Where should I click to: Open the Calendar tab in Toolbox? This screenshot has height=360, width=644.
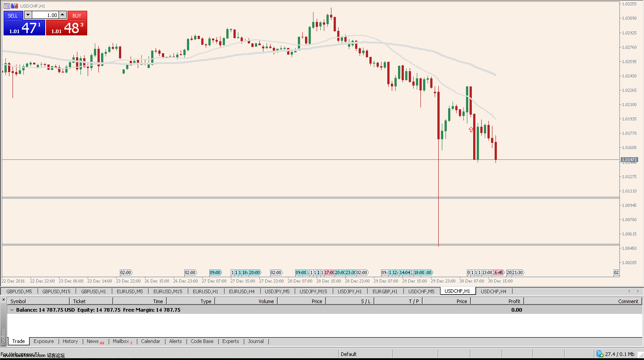point(151,341)
